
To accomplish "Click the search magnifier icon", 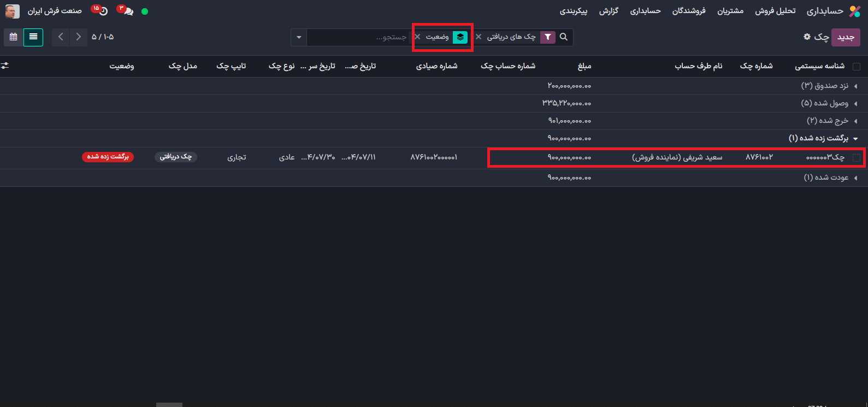I will [x=564, y=37].
